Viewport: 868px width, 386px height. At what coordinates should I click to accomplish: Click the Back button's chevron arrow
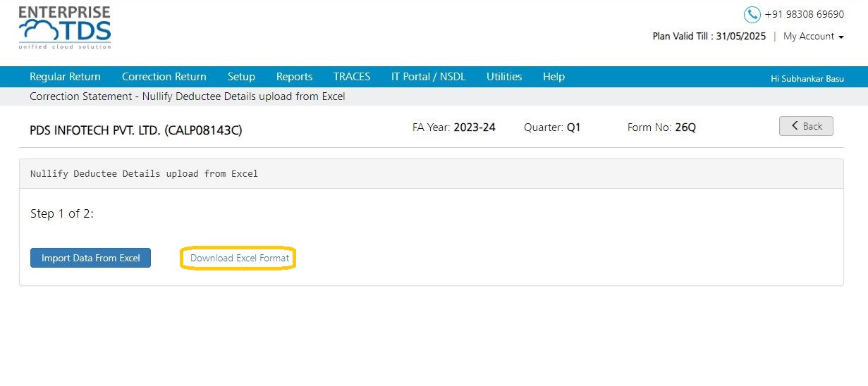tap(795, 126)
